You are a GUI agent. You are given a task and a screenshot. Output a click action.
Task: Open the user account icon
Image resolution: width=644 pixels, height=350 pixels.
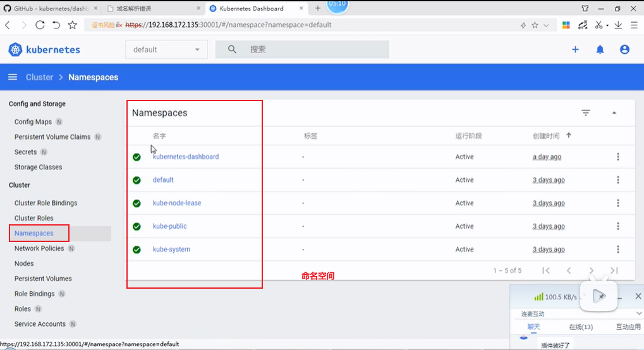click(624, 50)
